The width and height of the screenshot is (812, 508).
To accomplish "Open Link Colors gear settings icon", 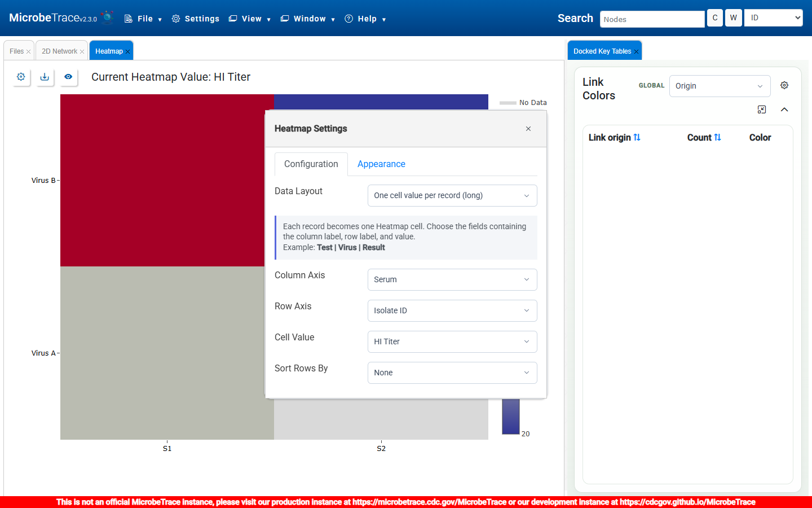I will tap(784, 85).
